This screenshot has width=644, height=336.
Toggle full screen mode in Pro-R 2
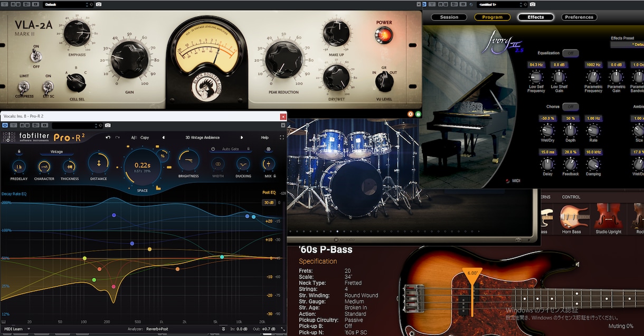click(x=281, y=137)
